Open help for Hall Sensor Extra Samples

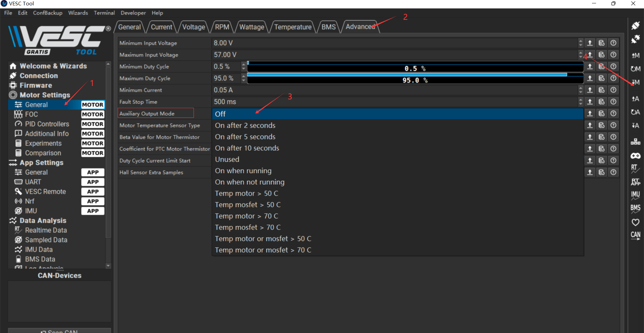point(613,172)
